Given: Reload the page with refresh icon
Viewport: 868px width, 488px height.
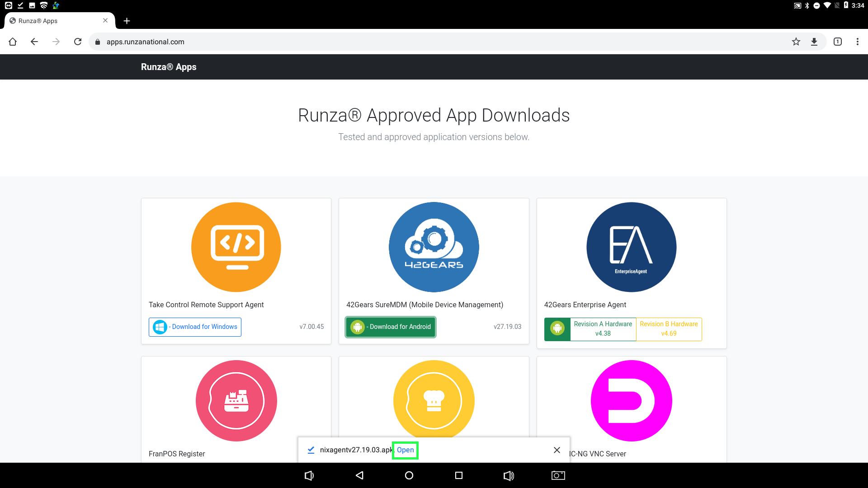Looking at the screenshot, I should (x=78, y=42).
